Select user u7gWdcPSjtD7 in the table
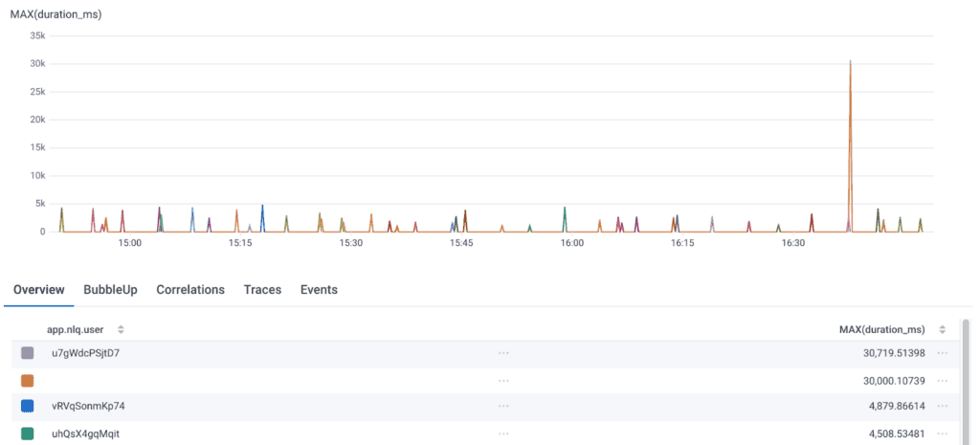Image resolution: width=980 pixels, height=445 pixels. pos(85,353)
